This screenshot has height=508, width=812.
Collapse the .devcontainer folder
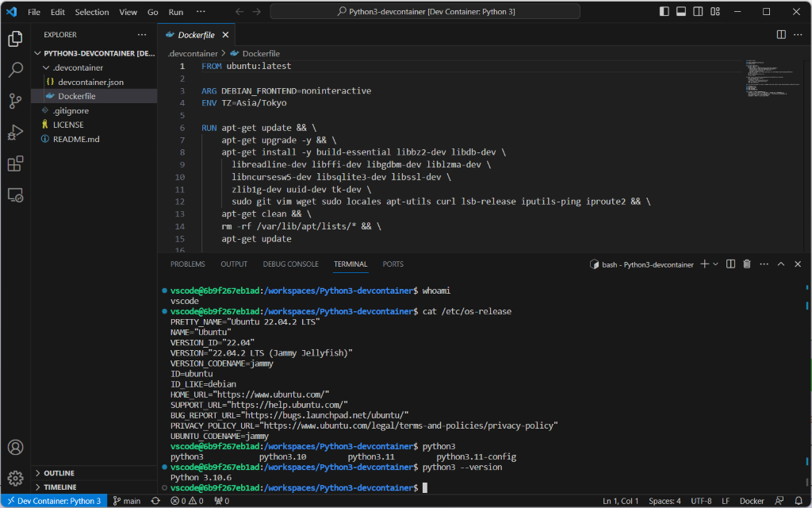pyautogui.click(x=45, y=67)
